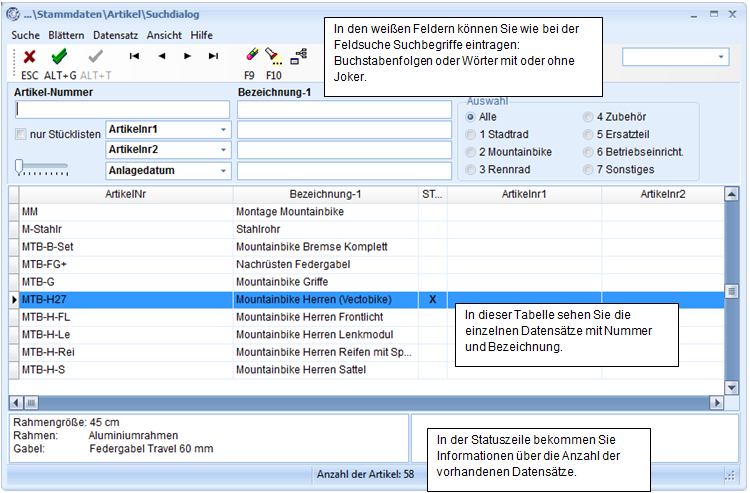Select the row 'MM' Montage Mountainbike

(366, 212)
